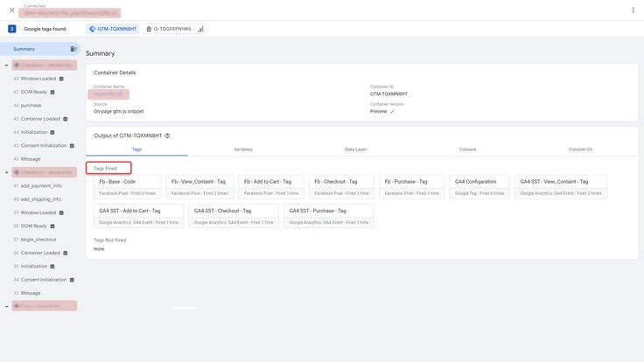Image resolution: width=644 pixels, height=362 pixels.
Task: Switch to the Variables tab
Action: coord(243,150)
